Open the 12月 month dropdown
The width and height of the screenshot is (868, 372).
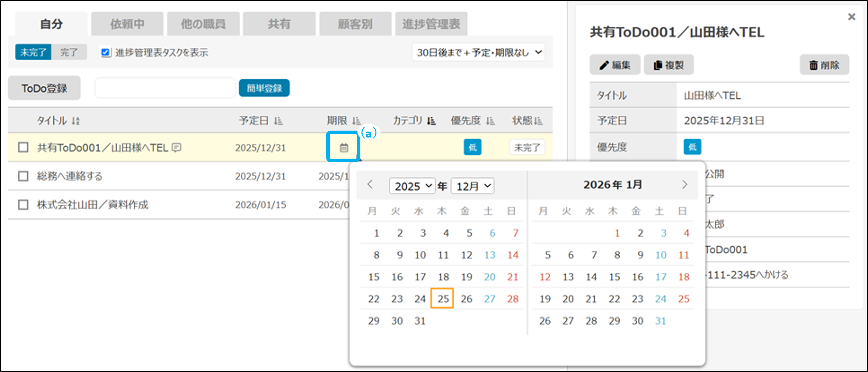tap(472, 186)
